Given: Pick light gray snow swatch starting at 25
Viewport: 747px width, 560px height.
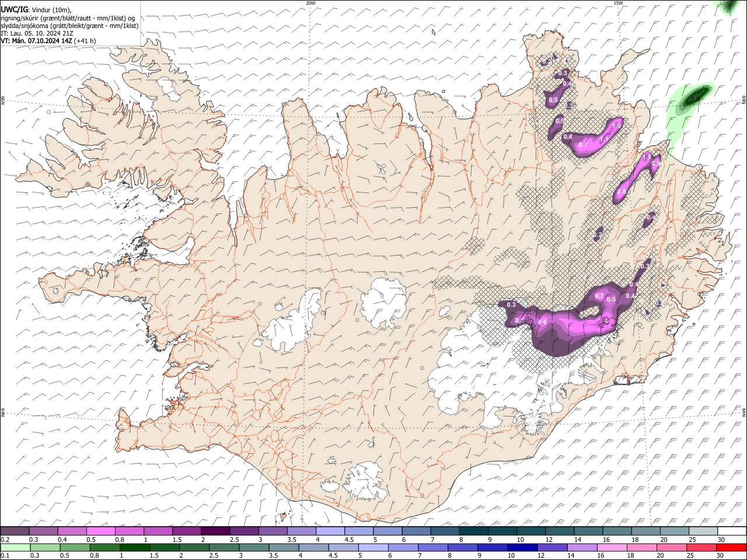Looking at the screenshot, I should coord(703,531).
